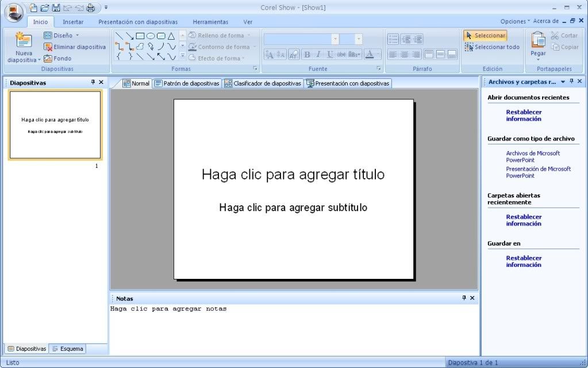Click the align text top icon
Image resolution: width=588 pixels, height=368 pixels.
point(429,55)
